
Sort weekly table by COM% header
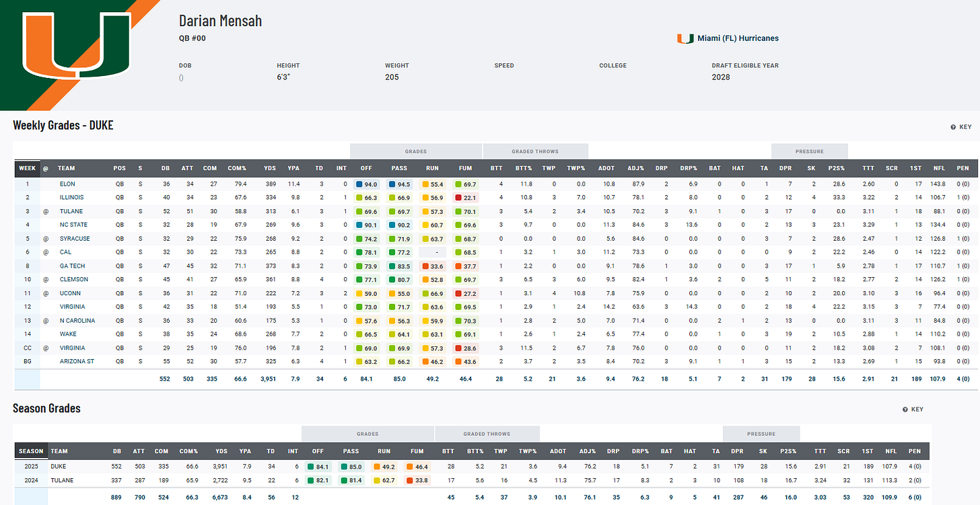237,169
